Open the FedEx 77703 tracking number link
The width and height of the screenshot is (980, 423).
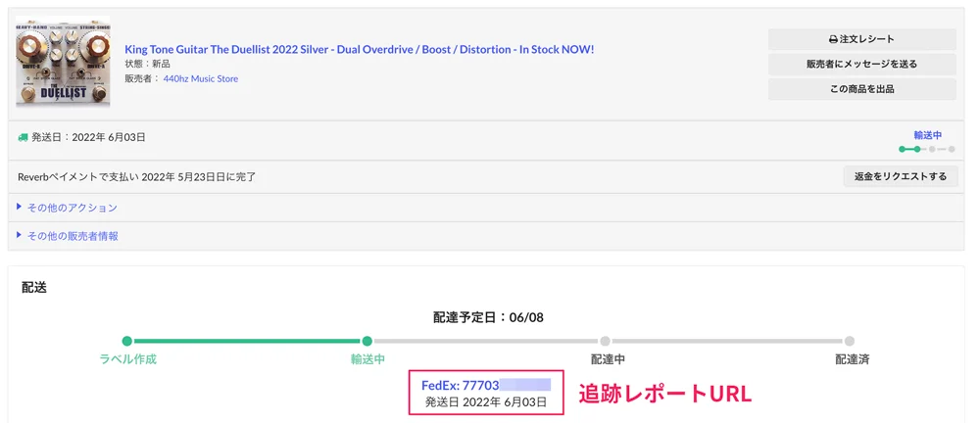click(x=486, y=385)
